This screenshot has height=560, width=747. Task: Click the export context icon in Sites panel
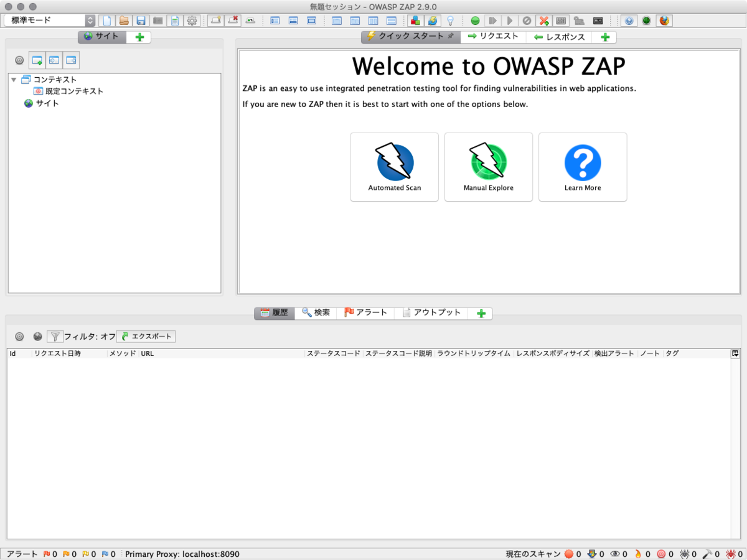pyautogui.click(x=71, y=60)
